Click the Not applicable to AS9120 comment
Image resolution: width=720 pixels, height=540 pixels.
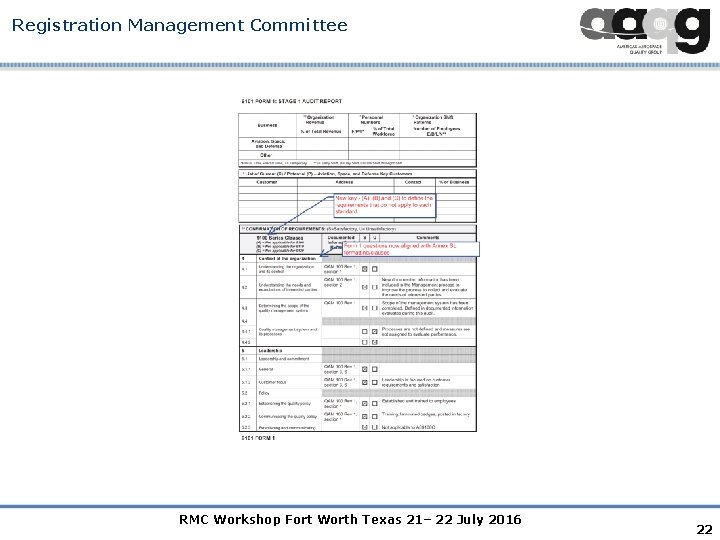pyautogui.click(x=409, y=428)
